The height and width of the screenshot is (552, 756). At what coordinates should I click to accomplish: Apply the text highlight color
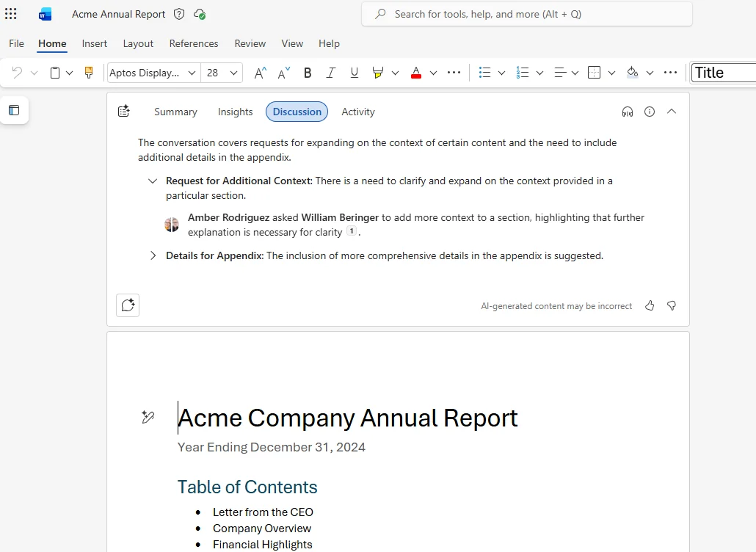point(378,73)
